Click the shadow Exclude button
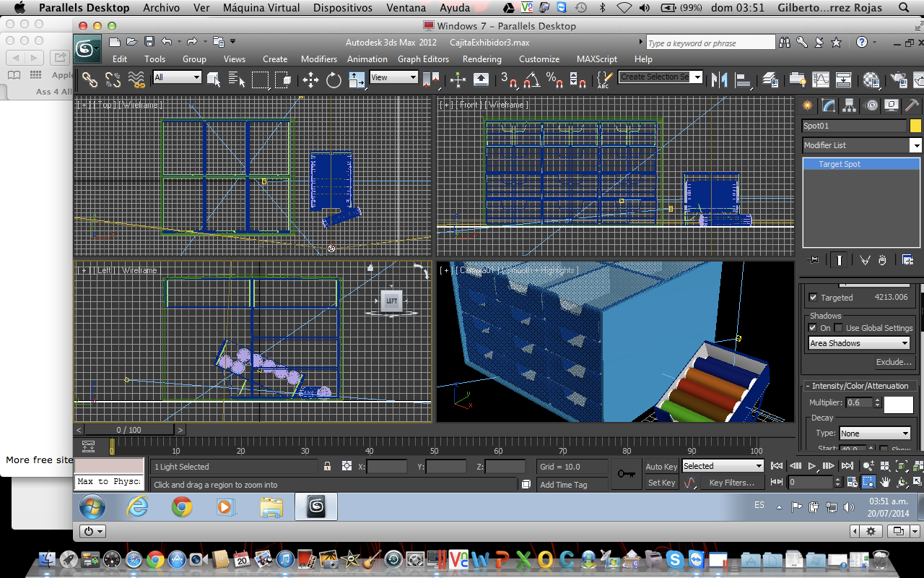Screen dimensions: 924x578 tap(894, 362)
